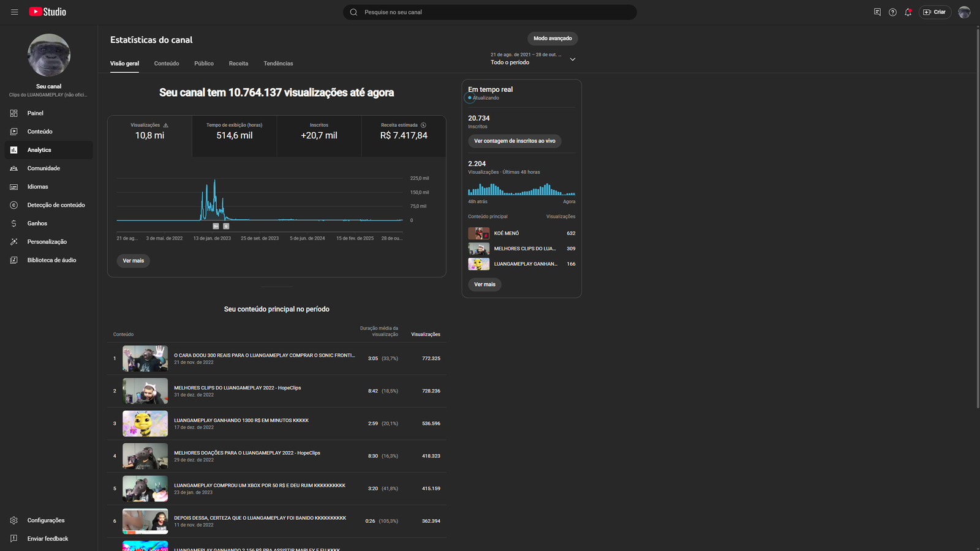
Task: Expand the date range period dropdown
Action: pos(572,59)
